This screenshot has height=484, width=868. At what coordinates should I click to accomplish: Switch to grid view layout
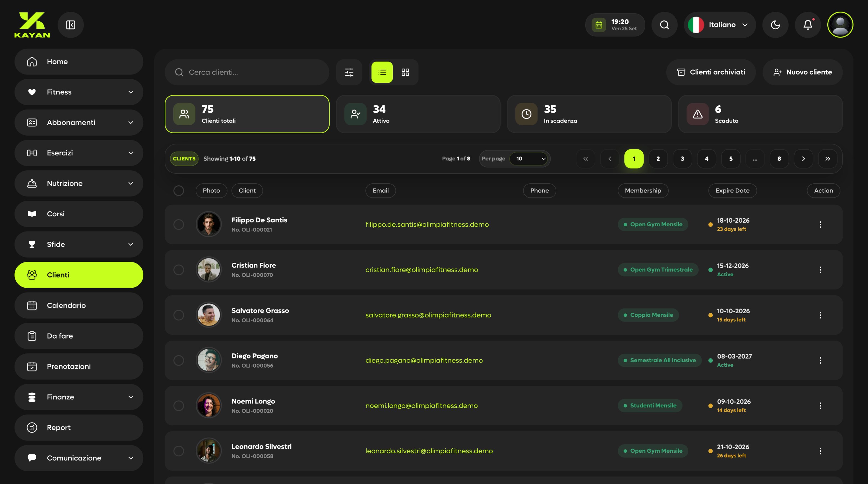[405, 72]
